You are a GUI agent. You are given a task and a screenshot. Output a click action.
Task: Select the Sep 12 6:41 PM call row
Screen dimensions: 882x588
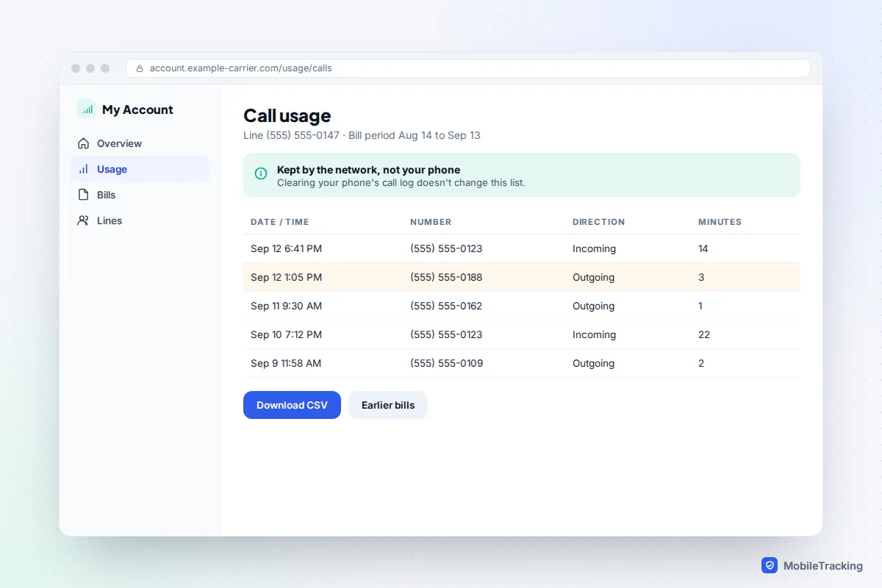(x=522, y=248)
